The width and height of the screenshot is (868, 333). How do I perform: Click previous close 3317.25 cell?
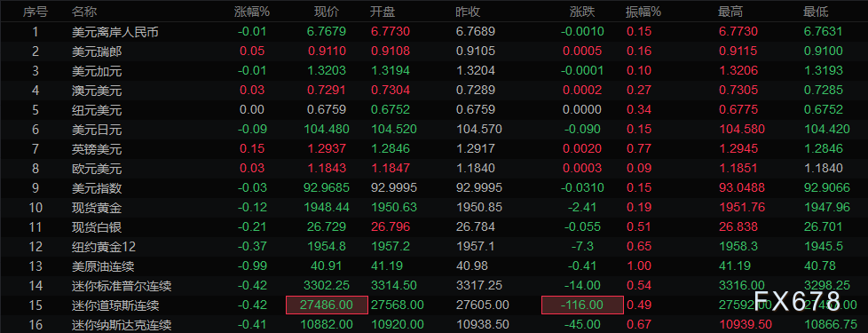click(478, 286)
